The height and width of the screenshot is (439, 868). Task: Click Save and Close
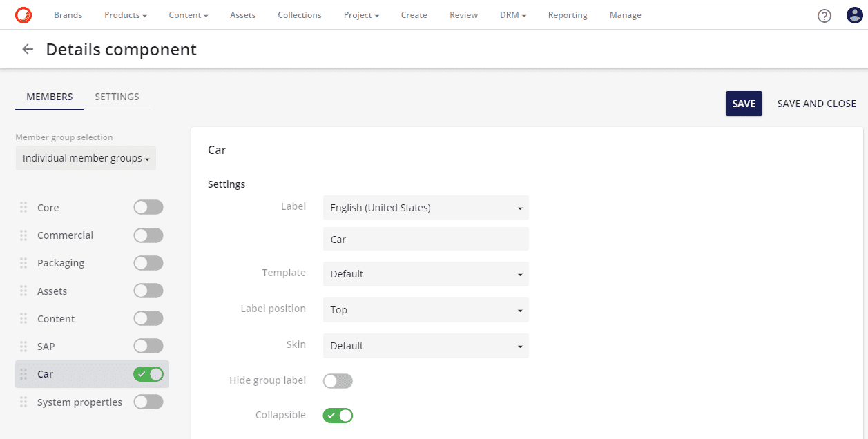817,104
